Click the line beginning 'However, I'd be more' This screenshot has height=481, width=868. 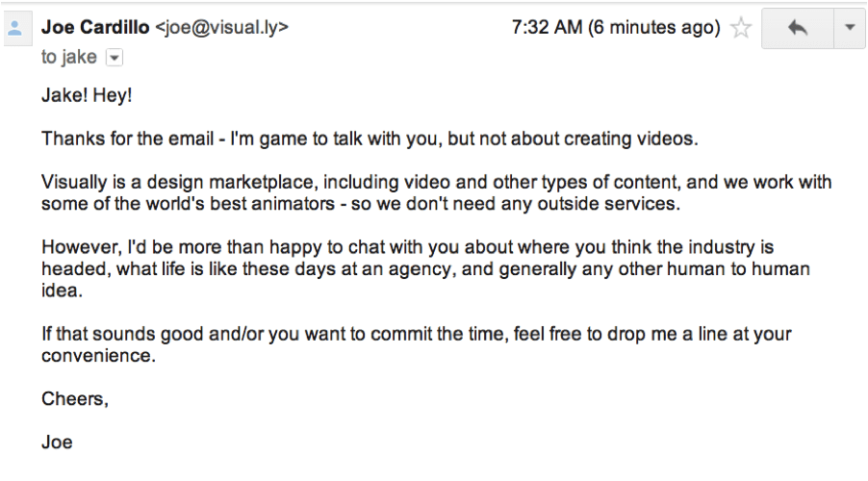[x=407, y=247]
